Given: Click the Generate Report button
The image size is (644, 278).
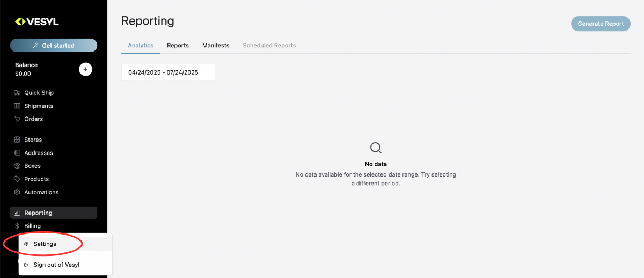Looking at the screenshot, I should [x=601, y=24].
